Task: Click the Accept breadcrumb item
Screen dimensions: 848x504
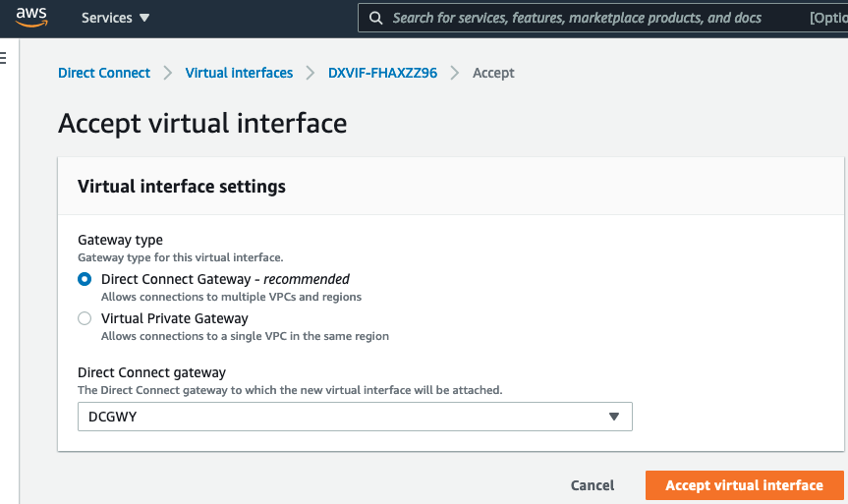Action: pyautogui.click(x=493, y=73)
